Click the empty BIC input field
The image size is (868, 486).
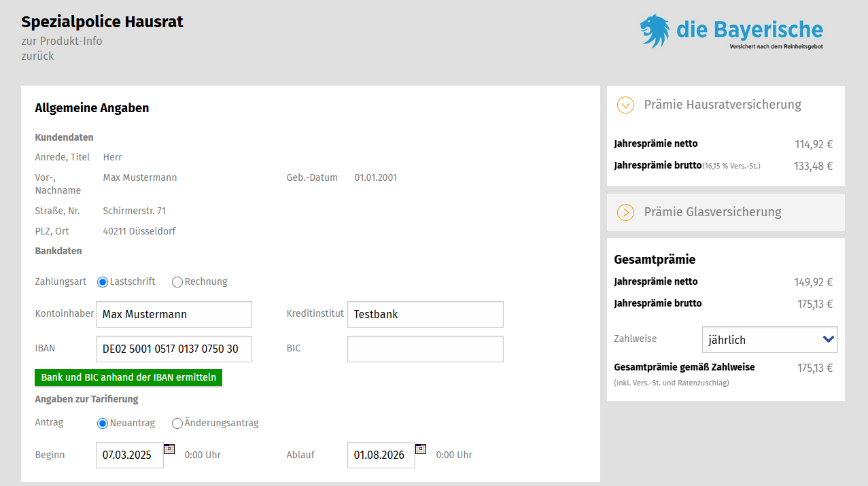pos(426,349)
